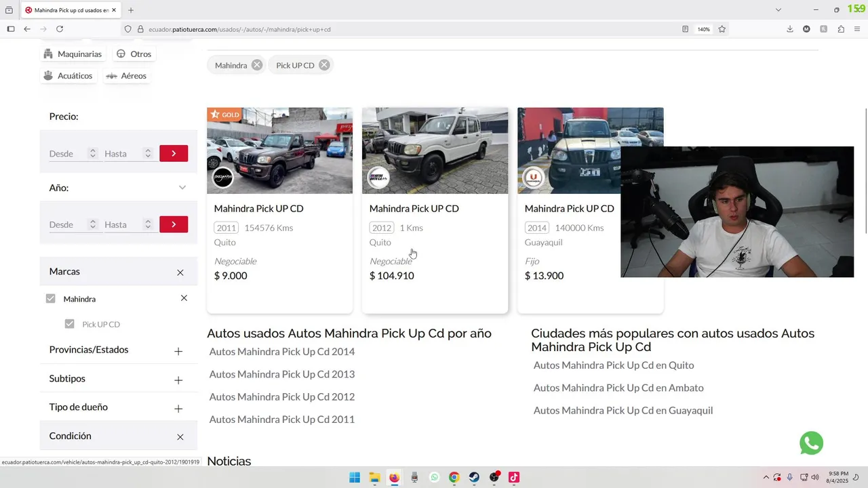Image resolution: width=868 pixels, height=488 pixels.
Task: Open Steam from the taskbar
Action: click(x=474, y=477)
